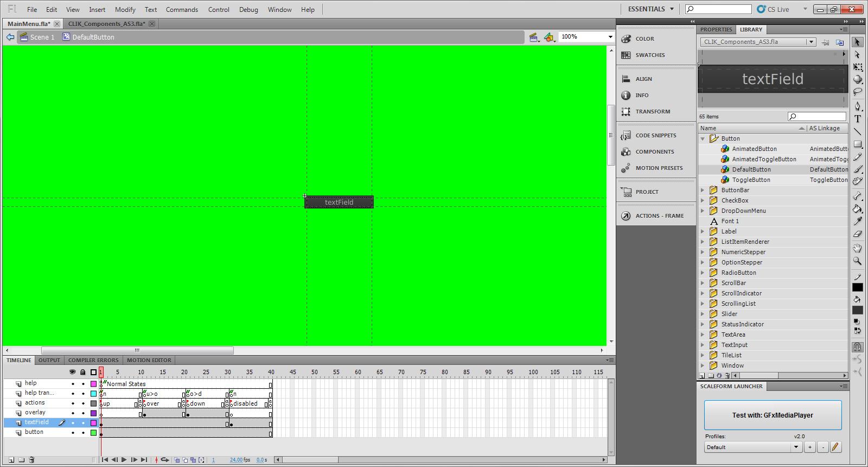Select the Bone tool
The width and height of the screenshot is (868, 467).
click(x=857, y=196)
